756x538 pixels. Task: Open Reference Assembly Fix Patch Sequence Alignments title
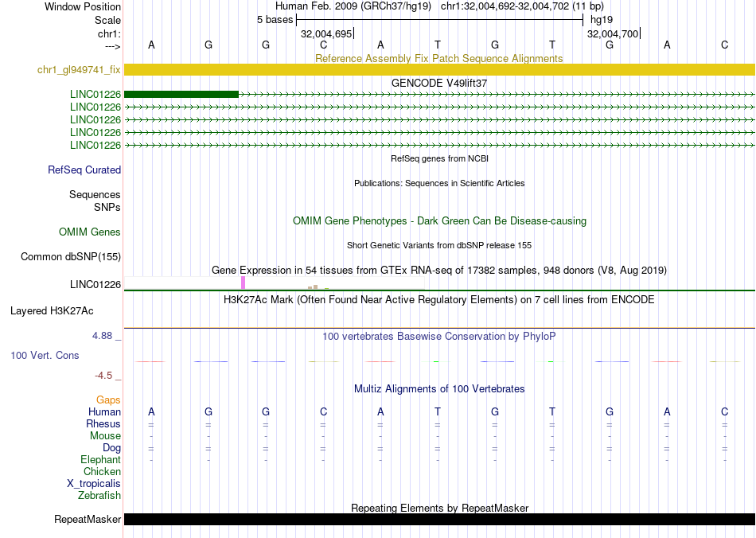[x=438, y=58]
